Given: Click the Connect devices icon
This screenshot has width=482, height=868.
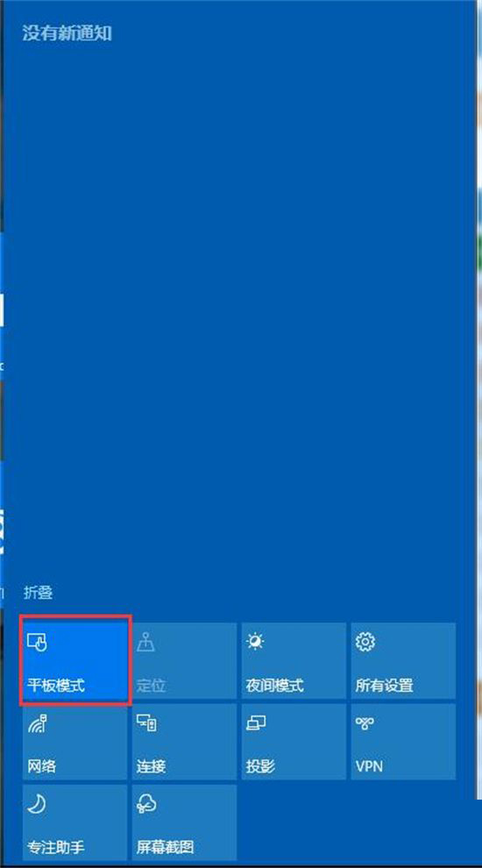Looking at the screenshot, I should pyautogui.click(x=146, y=723).
